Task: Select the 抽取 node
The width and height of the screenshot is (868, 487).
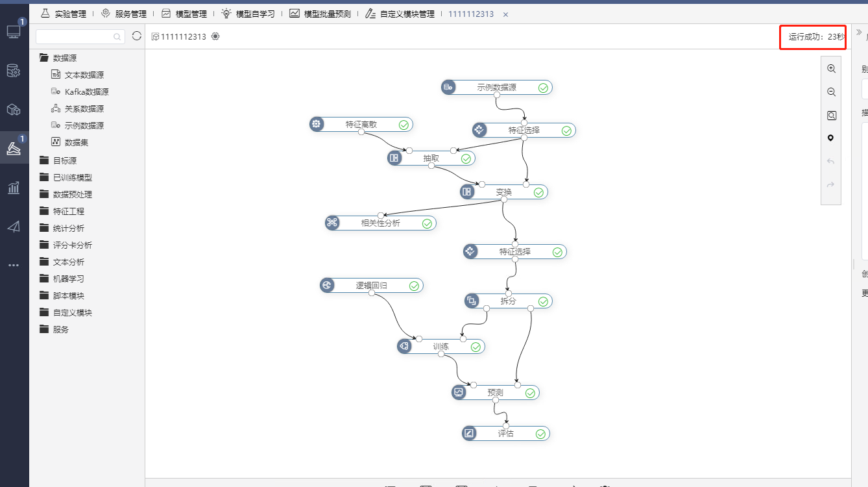Action: click(431, 158)
